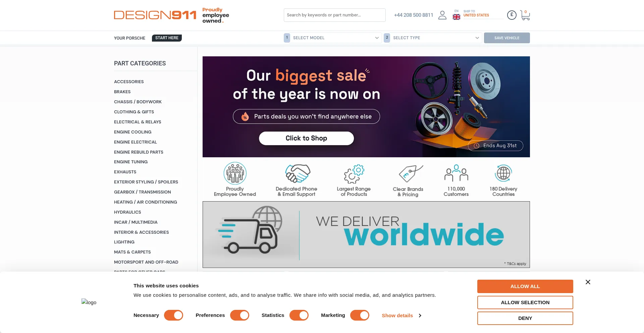Screen dimensions: 644x333
Task: Open the Select Type dropdown
Action: coord(433,38)
